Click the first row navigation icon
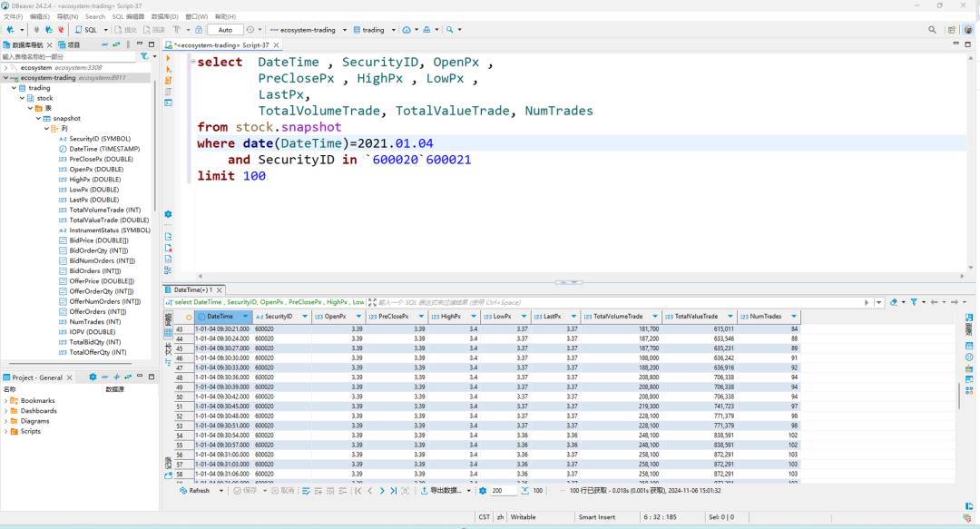 (358, 491)
